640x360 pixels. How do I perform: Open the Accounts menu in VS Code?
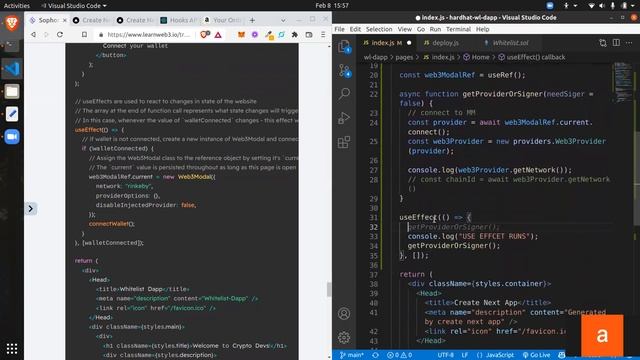point(344,313)
